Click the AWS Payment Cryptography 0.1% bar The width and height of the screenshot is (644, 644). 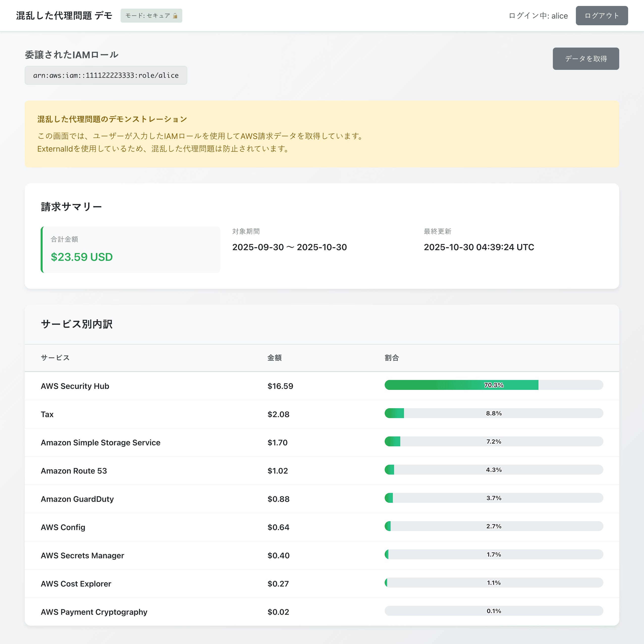click(493, 611)
